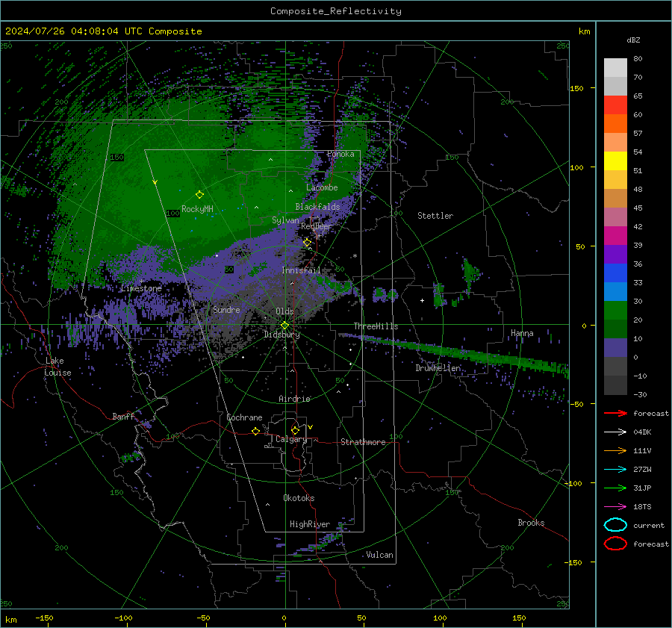Image resolution: width=672 pixels, height=628 pixels.
Task: Click the yellow diamond marker above Calgary label
Action: [295, 430]
